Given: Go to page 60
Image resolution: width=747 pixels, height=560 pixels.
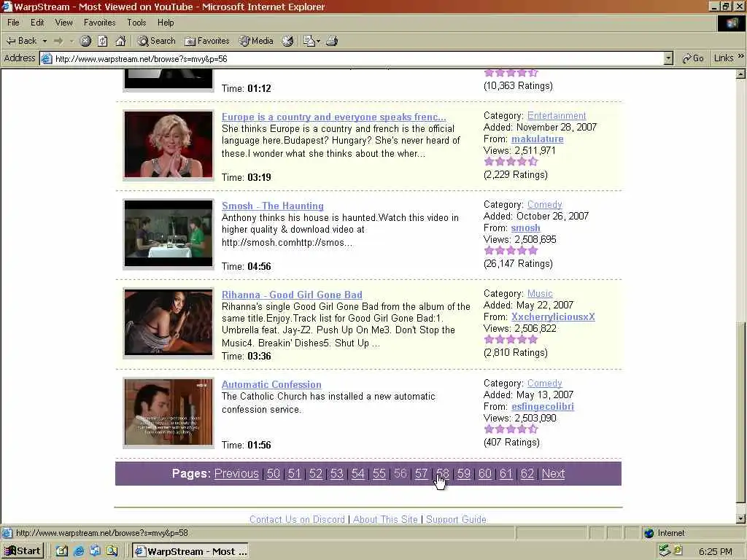Looking at the screenshot, I should tap(485, 473).
